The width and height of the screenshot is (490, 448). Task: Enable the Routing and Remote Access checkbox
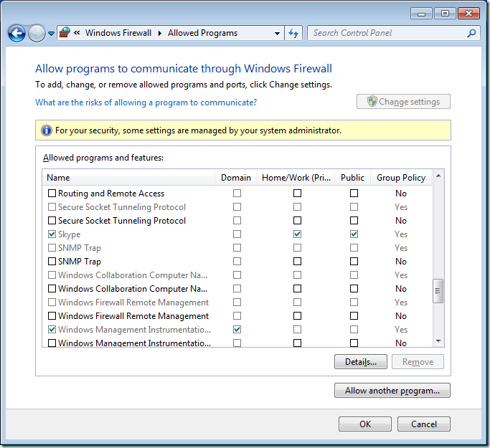click(52, 194)
